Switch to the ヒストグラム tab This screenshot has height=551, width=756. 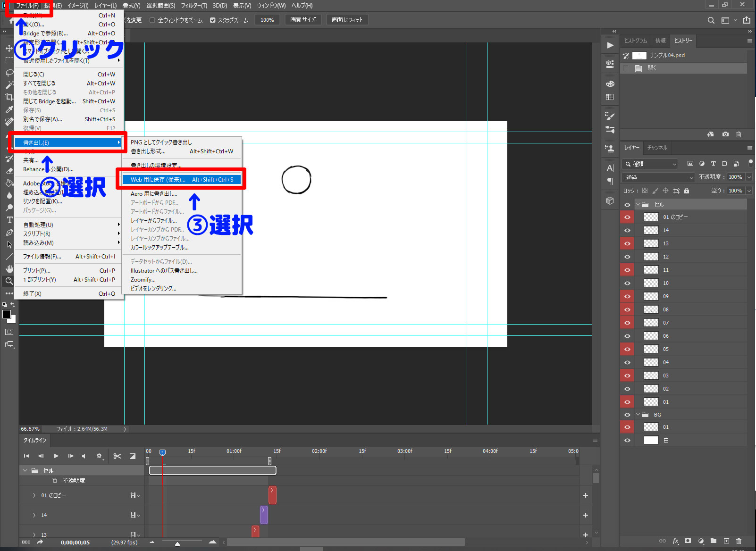pyautogui.click(x=636, y=41)
